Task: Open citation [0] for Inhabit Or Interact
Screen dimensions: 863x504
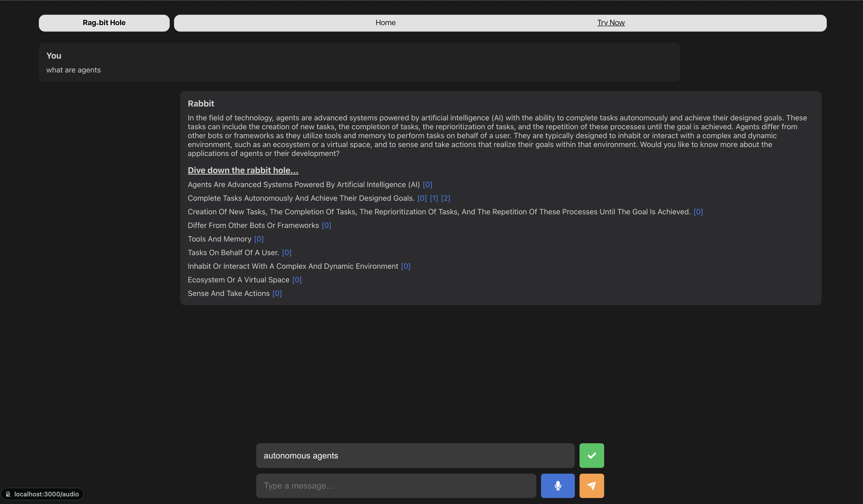Action: (x=406, y=266)
